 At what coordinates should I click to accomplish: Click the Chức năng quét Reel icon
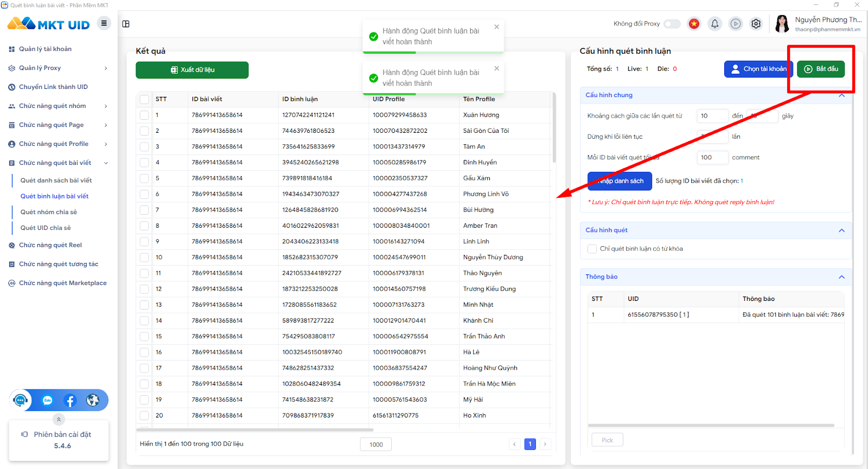12,246
